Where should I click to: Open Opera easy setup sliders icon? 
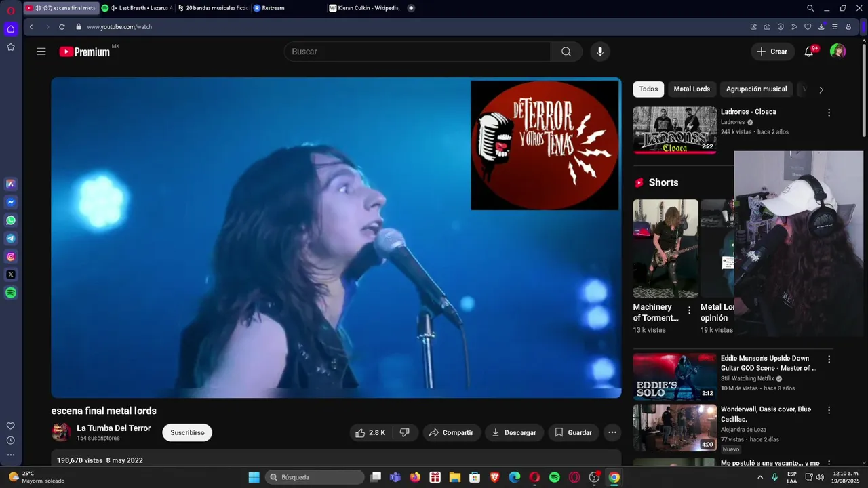[x=835, y=27]
